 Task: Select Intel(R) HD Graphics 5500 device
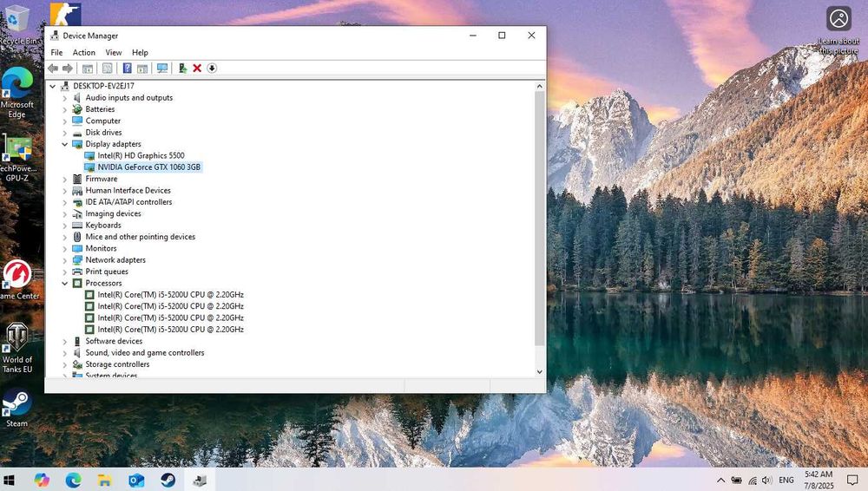coord(141,155)
